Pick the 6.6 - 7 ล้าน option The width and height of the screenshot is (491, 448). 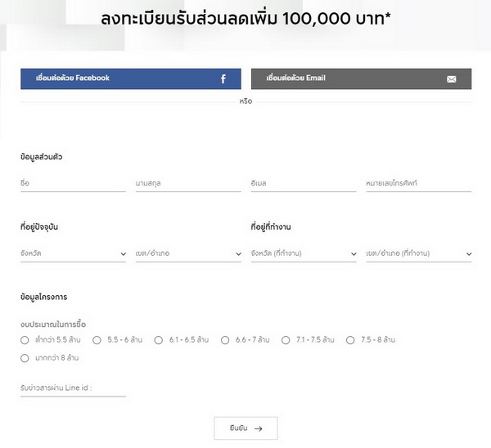(225, 339)
